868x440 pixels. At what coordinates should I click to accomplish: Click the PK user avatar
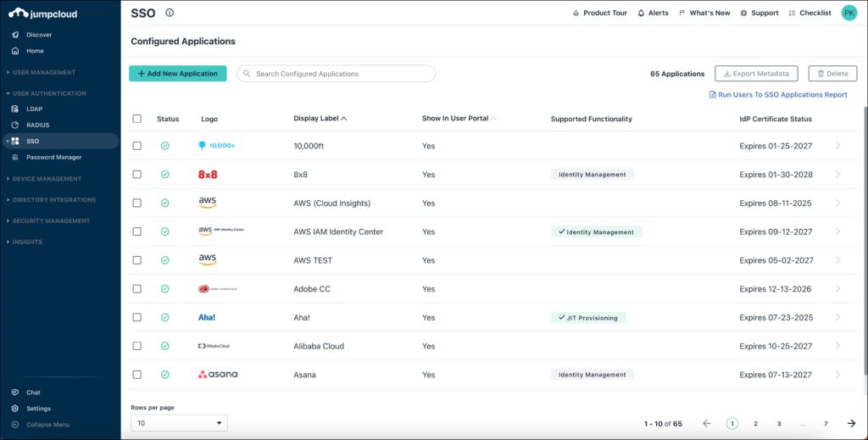coord(849,13)
